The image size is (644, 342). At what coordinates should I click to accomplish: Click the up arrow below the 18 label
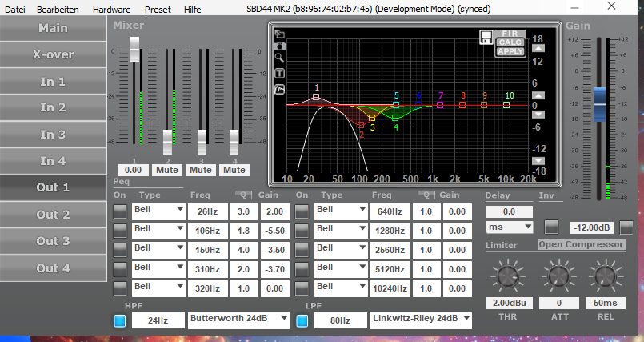[538, 49]
